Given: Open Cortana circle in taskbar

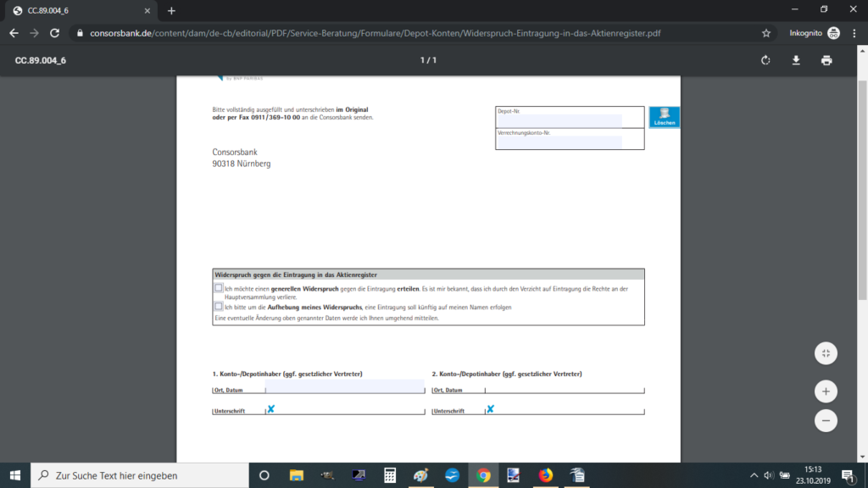Looking at the screenshot, I should coord(264,475).
